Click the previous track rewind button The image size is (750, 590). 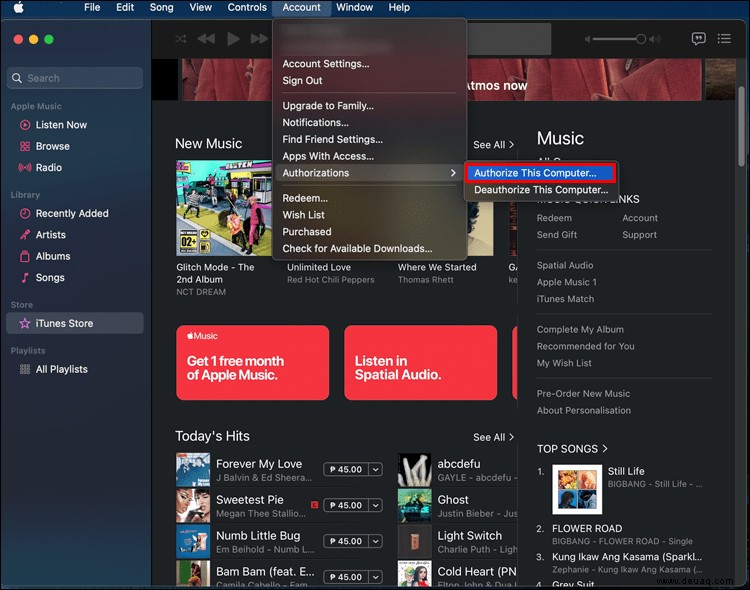coord(206,39)
